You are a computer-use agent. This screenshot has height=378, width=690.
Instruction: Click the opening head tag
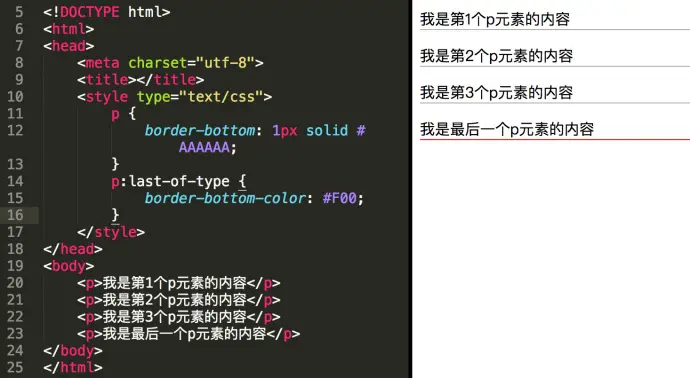click(69, 46)
